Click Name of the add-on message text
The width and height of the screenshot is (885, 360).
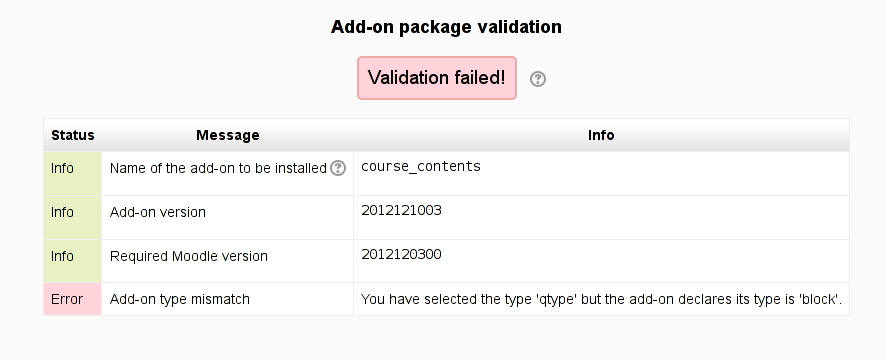tap(218, 168)
